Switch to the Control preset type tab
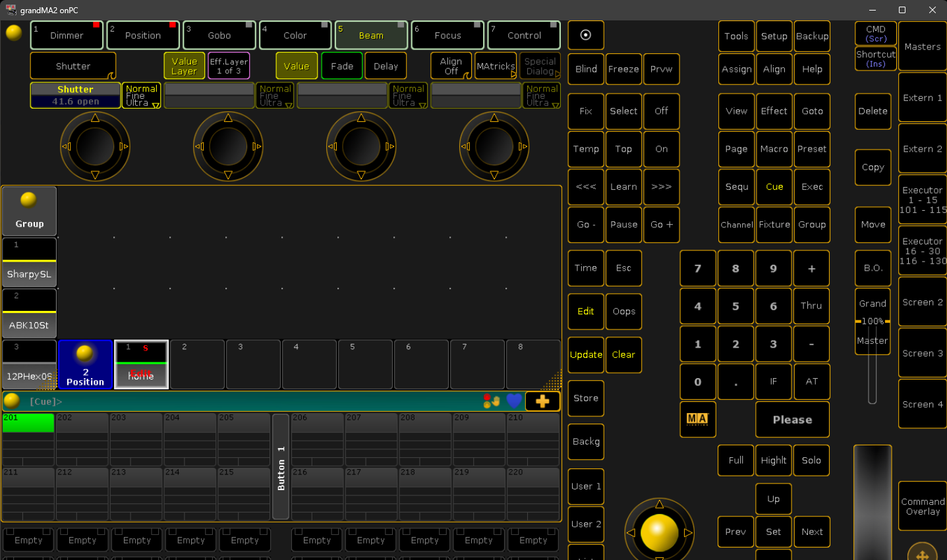Viewport: 947px width, 560px height. [x=524, y=35]
